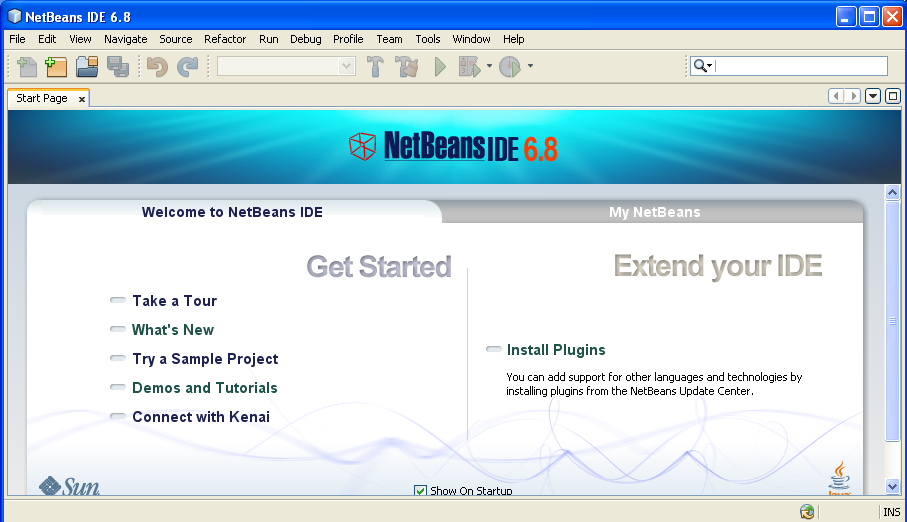Click into the quick search field

(800, 66)
